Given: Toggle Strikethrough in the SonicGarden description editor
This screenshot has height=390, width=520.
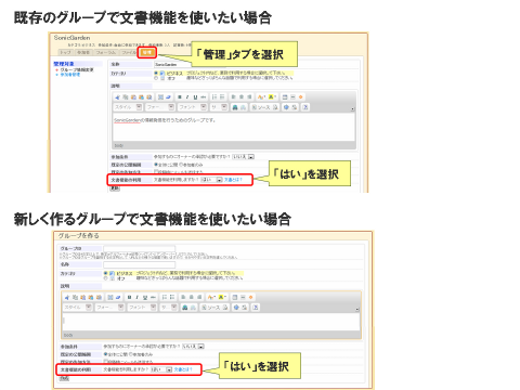Looking at the screenshot, I should [x=203, y=97].
